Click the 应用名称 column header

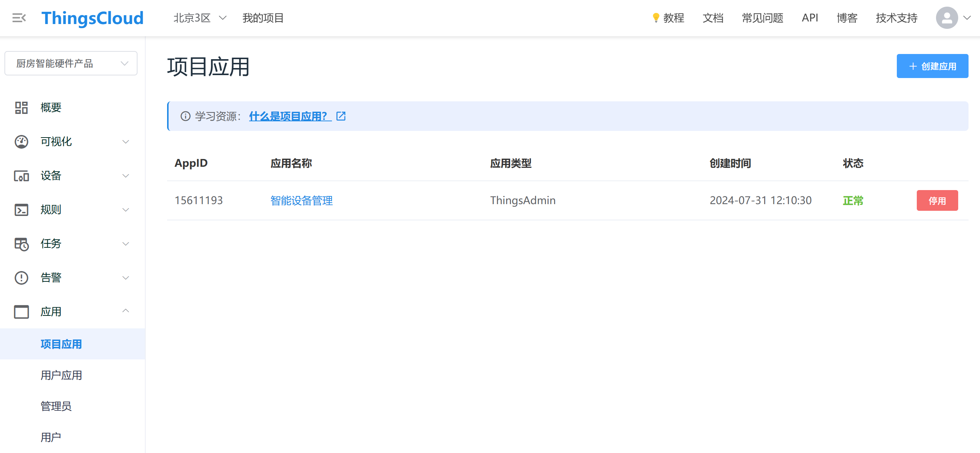(291, 163)
